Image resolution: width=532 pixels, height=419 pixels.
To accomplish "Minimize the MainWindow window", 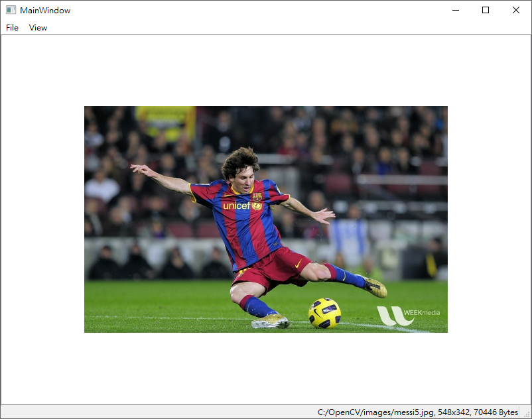I will 456,10.
